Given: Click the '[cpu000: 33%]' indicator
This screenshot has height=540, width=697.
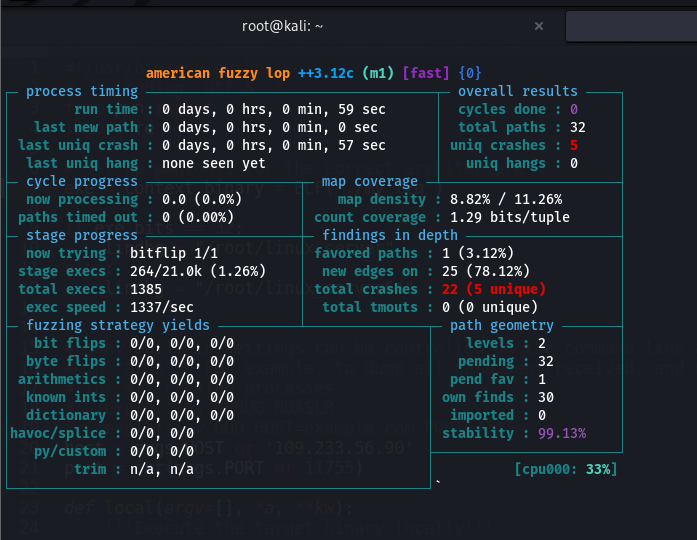Looking at the screenshot, I should click(566, 469).
